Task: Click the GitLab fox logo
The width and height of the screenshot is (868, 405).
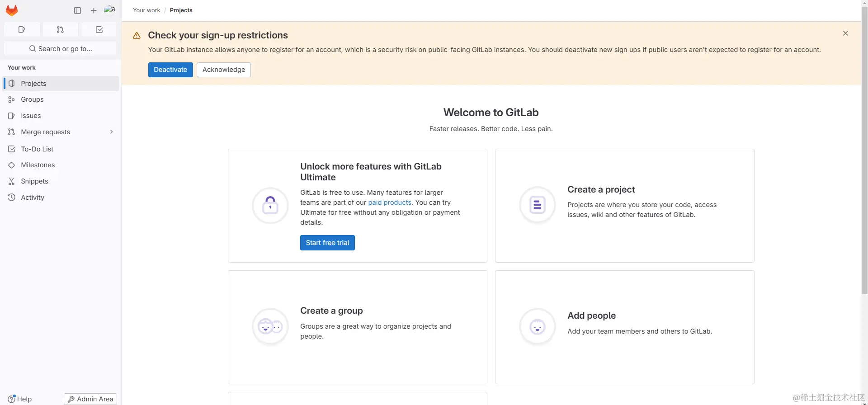Action: pos(12,10)
